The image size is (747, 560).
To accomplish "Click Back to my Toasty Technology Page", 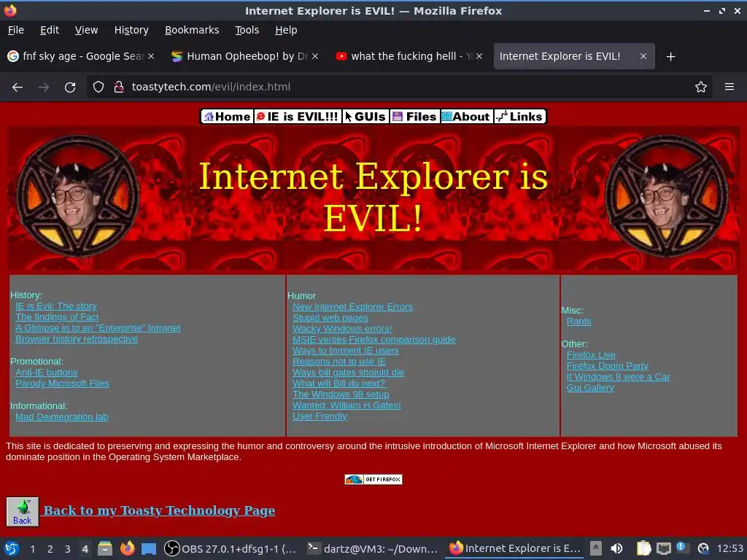I will coord(159,510).
